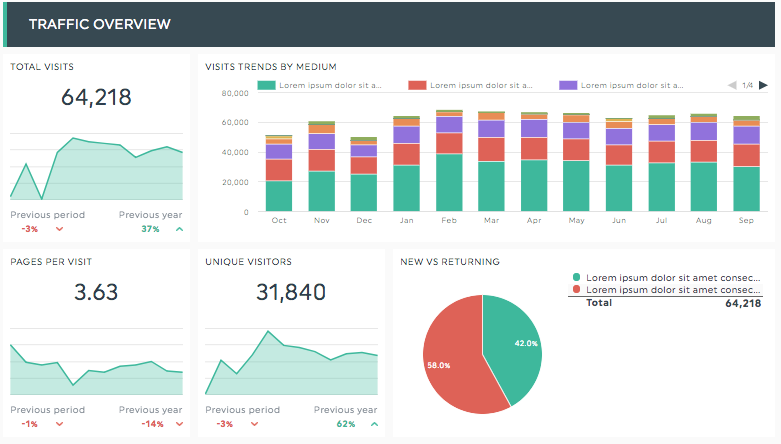Go to next legend page arrow
This screenshot has height=444, width=781.
click(x=763, y=85)
